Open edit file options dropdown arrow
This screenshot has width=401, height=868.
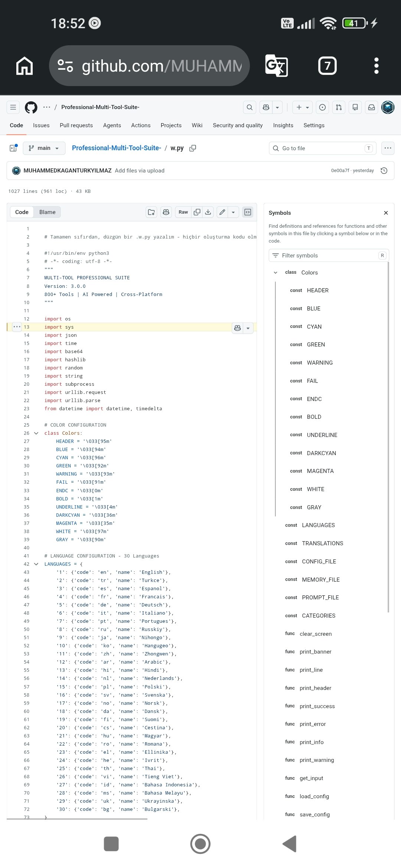[233, 212]
